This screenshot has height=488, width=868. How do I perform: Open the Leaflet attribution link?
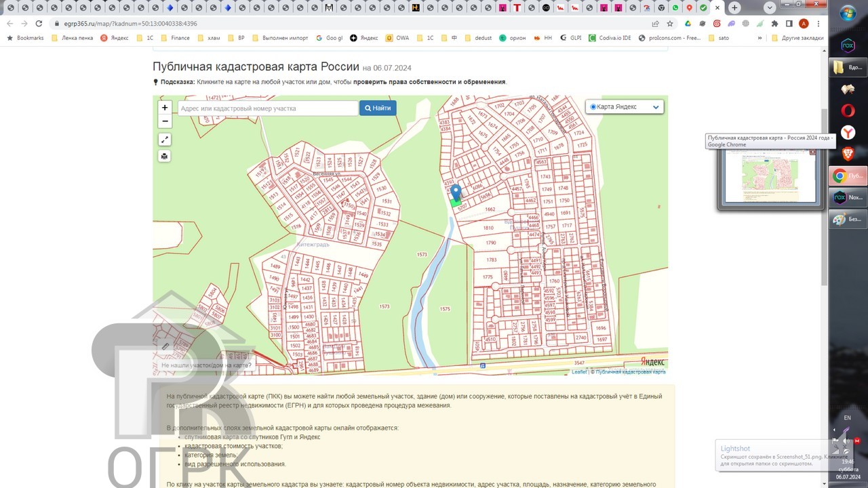(x=579, y=371)
